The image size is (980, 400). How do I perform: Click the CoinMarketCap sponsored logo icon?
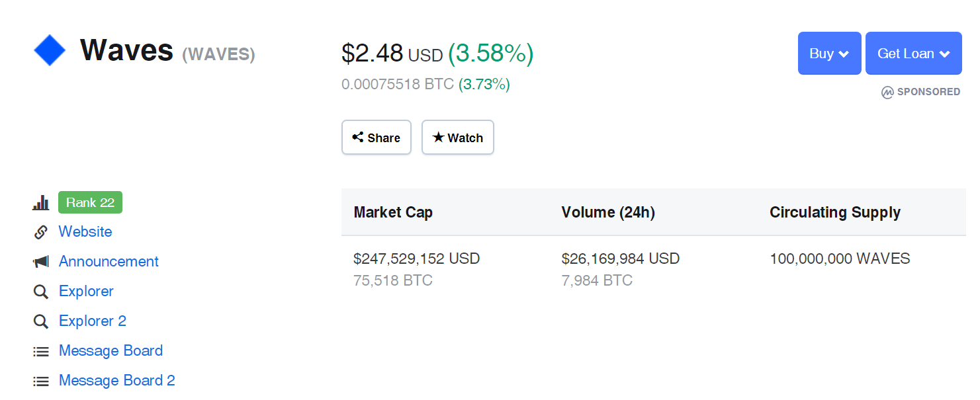pos(887,93)
